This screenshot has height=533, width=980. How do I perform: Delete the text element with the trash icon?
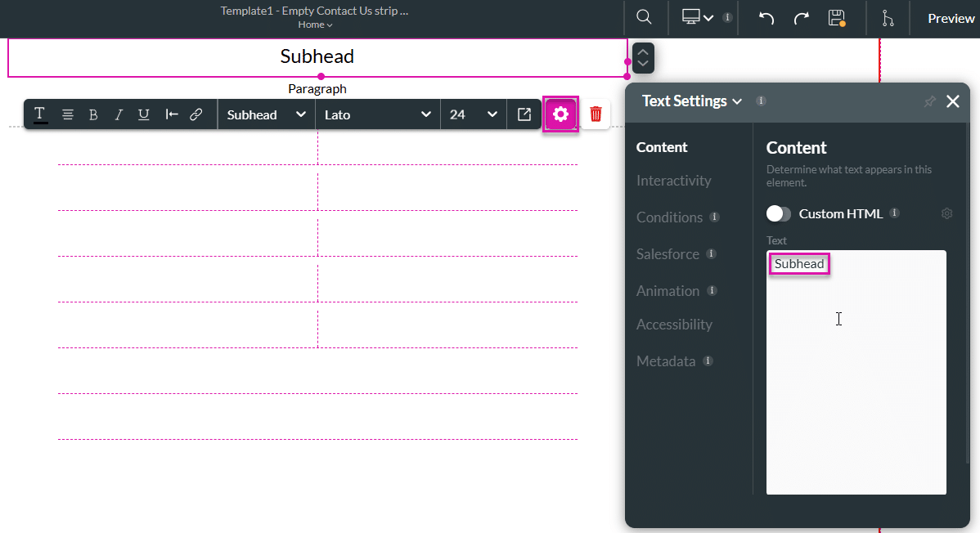pyautogui.click(x=596, y=114)
